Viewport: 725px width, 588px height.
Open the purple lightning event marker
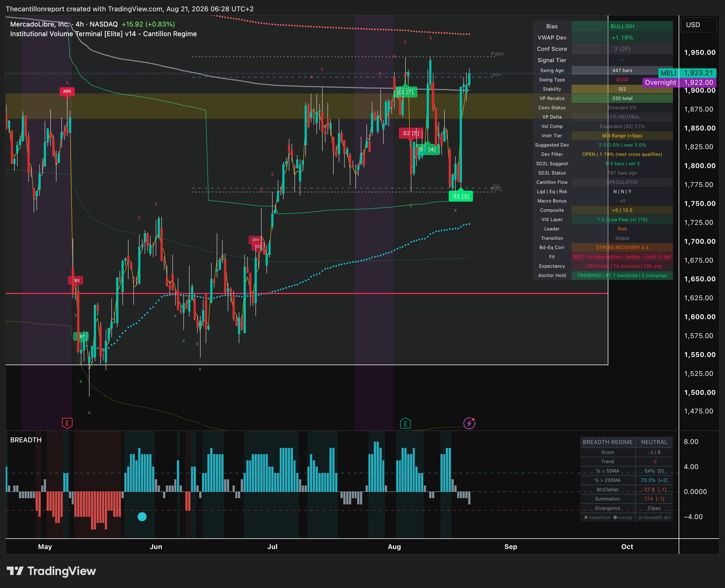pyautogui.click(x=469, y=423)
